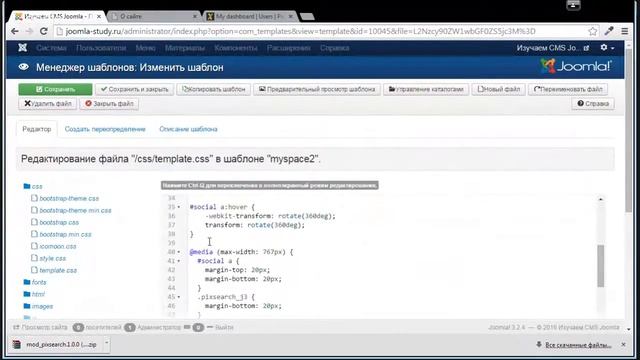The image size is (640, 360).
Task: Click the zip file icon in the download bar
Action: [16, 344]
